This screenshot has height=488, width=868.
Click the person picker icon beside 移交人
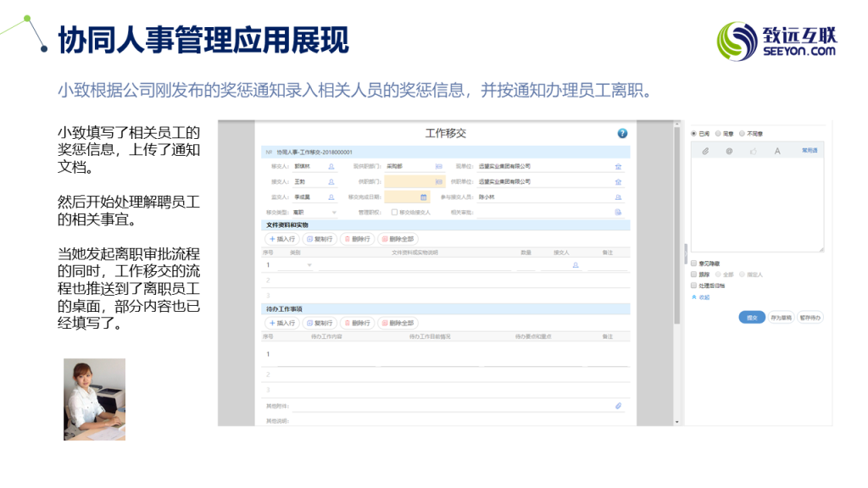[331, 166]
